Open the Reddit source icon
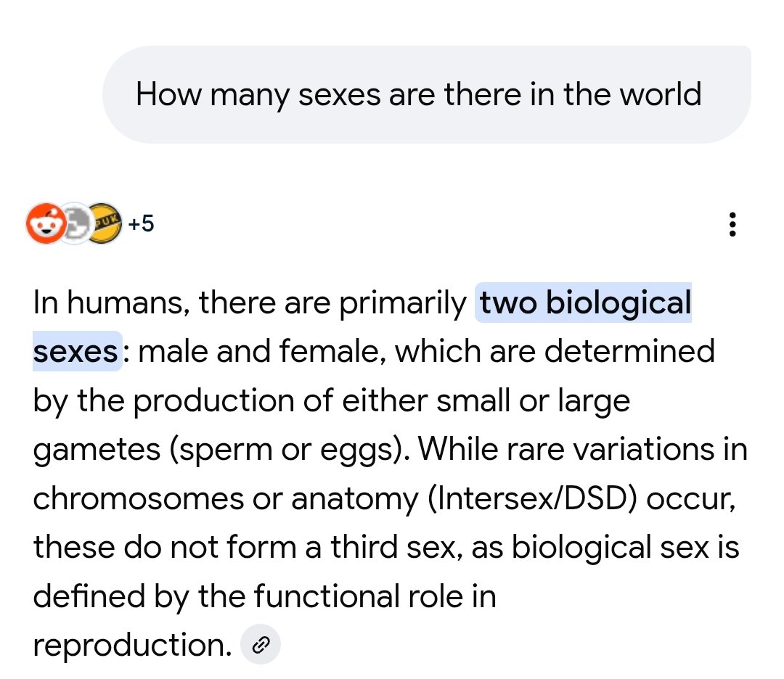Screen dimensions: 784x679 (45, 223)
